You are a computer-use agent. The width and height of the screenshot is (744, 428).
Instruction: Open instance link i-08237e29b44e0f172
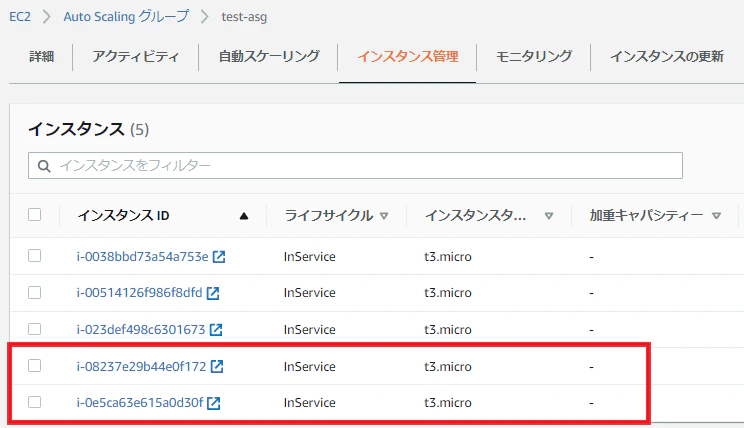(141, 366)
